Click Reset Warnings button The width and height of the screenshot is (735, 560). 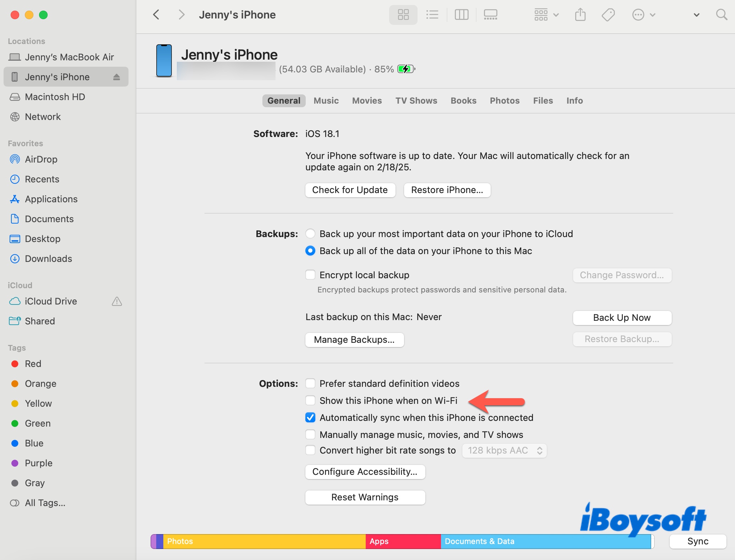[365, 498]
